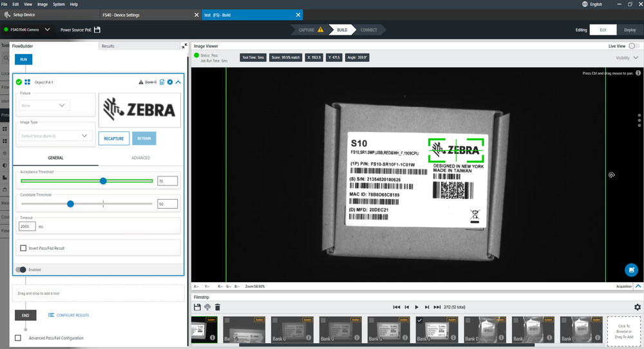Viewport: 644px width, 349px height.
Task: Delete selected filmstrip image with trash icon
Action: pos(218,308)
